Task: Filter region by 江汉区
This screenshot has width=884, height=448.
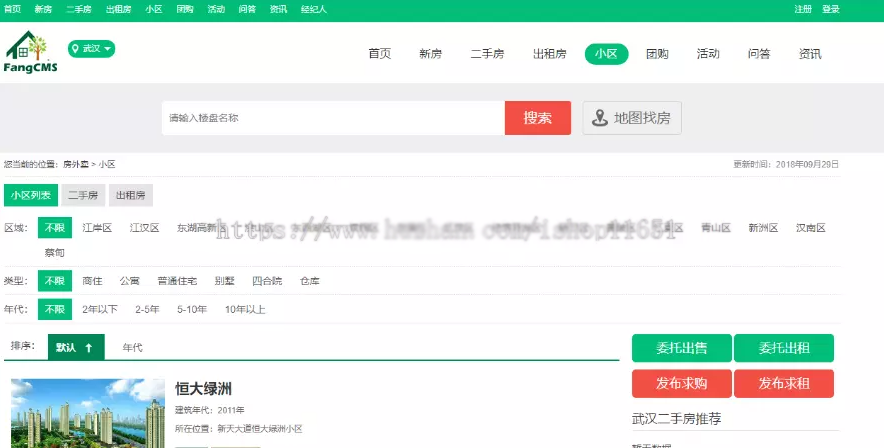Action: [x=144, y=228]
